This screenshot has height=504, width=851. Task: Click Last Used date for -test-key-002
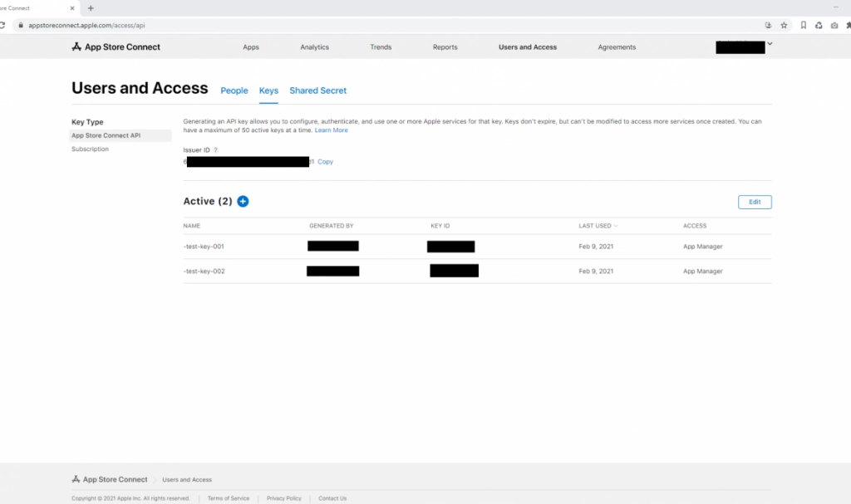[x=596, y=272]
